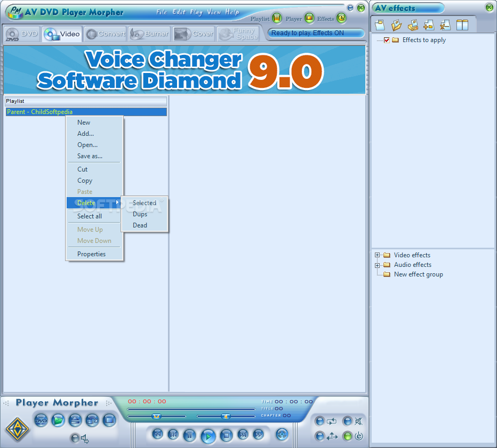Toggle two-column view icon in AV effects

coord(462,25)
